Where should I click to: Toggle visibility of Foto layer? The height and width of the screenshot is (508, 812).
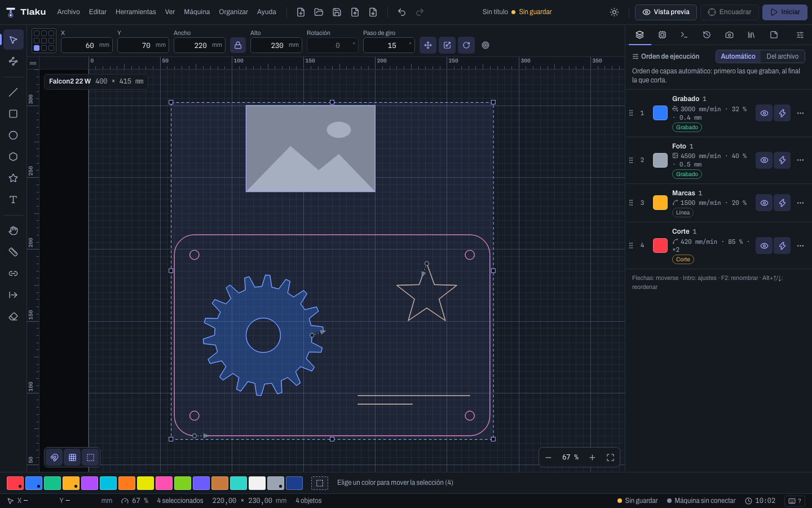tap(764, 160)
